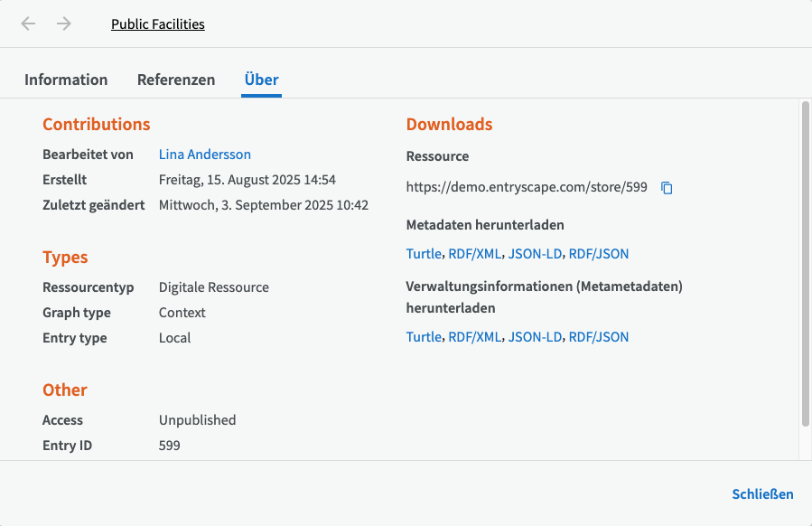Download metadata as JSON-LD
This screenshot has width=812, height=526.
coord(535,254)
